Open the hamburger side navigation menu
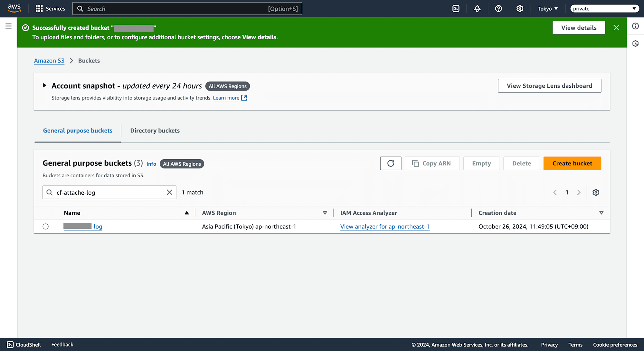 (9, 26)
